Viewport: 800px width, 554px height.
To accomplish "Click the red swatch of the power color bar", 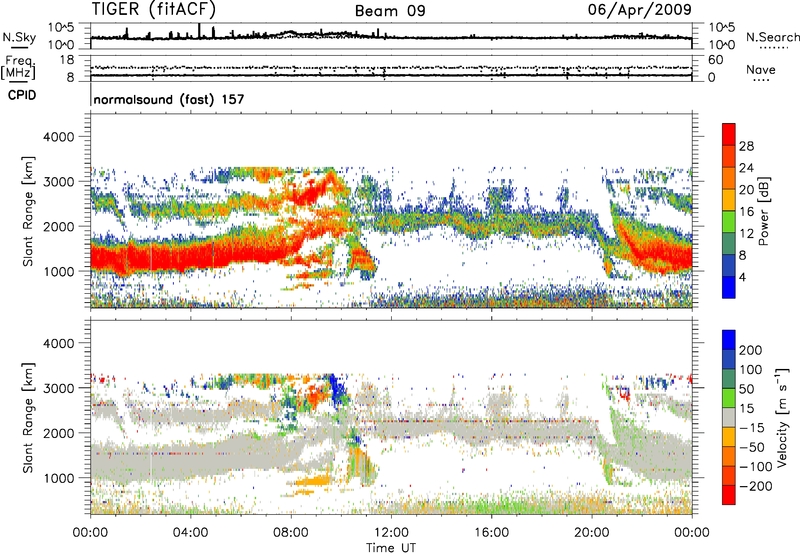I will coord(729,134).
